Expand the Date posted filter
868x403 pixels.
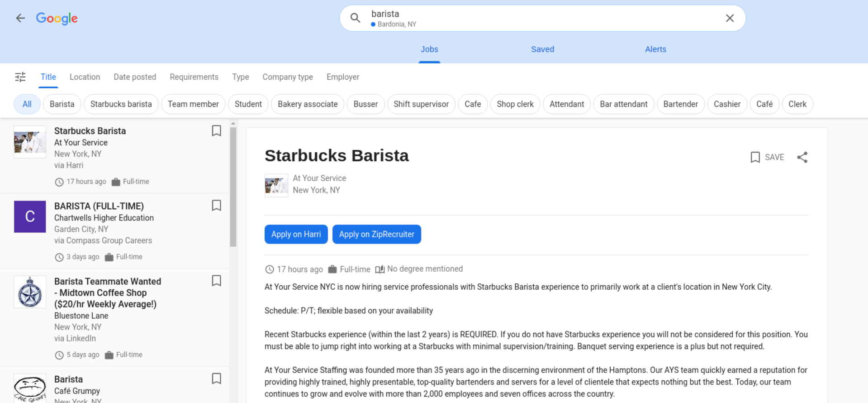click(135, 77)
